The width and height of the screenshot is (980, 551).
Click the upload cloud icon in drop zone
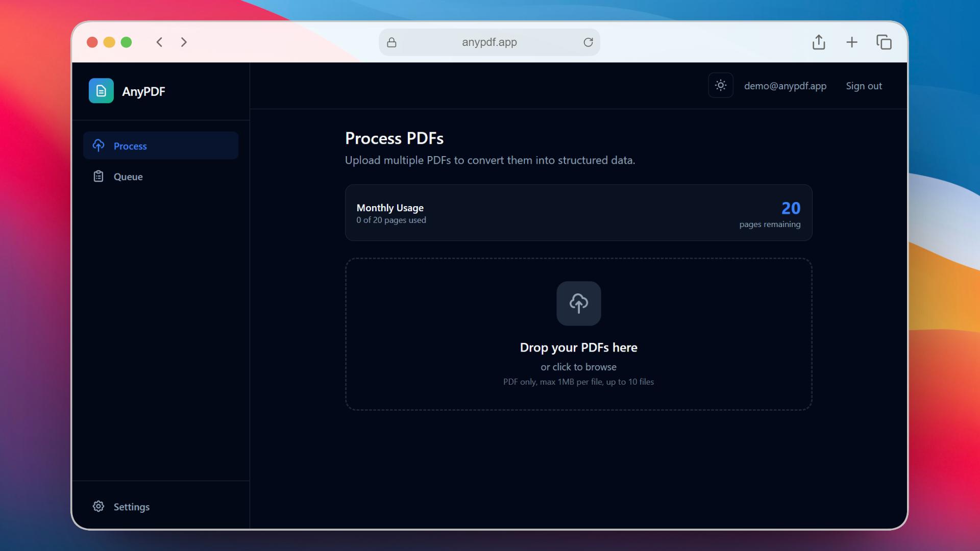[578, 304]
